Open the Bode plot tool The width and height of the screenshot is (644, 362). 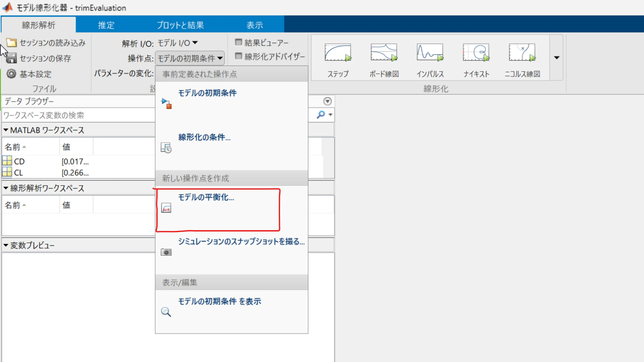383,57
